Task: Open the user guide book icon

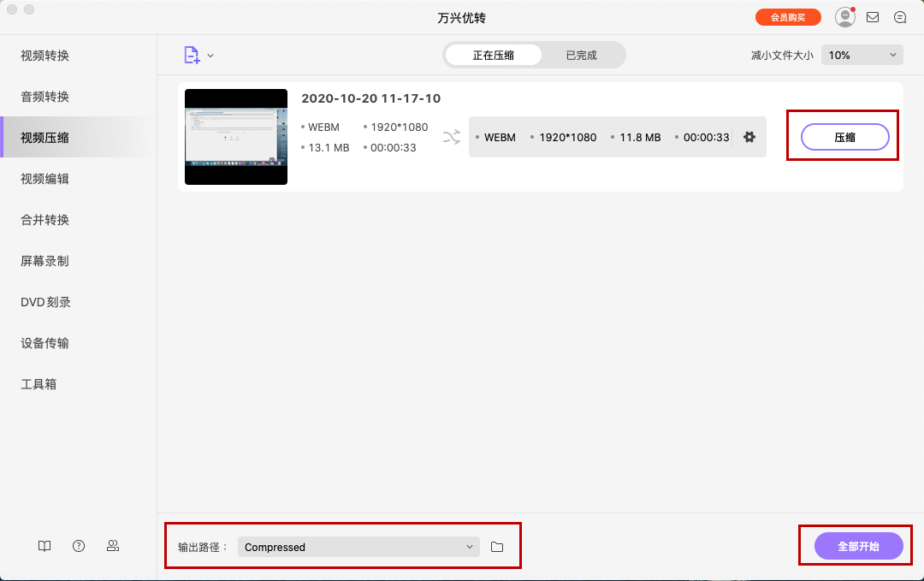Action: (x=44, y=545)
